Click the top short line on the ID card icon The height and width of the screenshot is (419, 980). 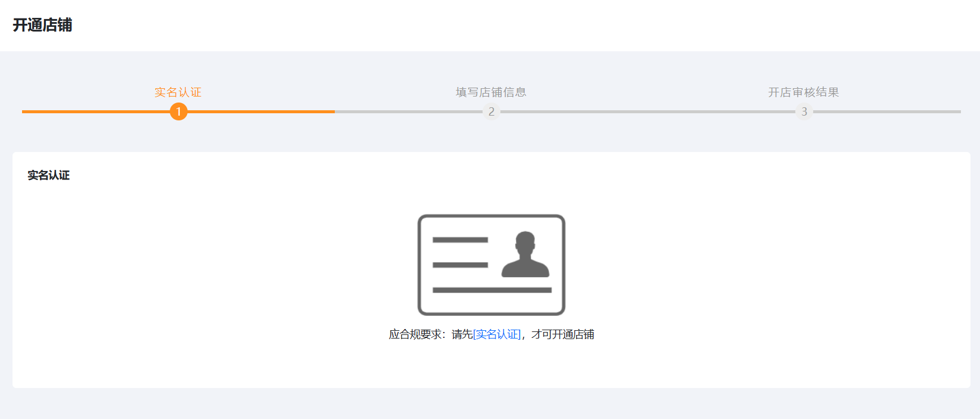460,240
